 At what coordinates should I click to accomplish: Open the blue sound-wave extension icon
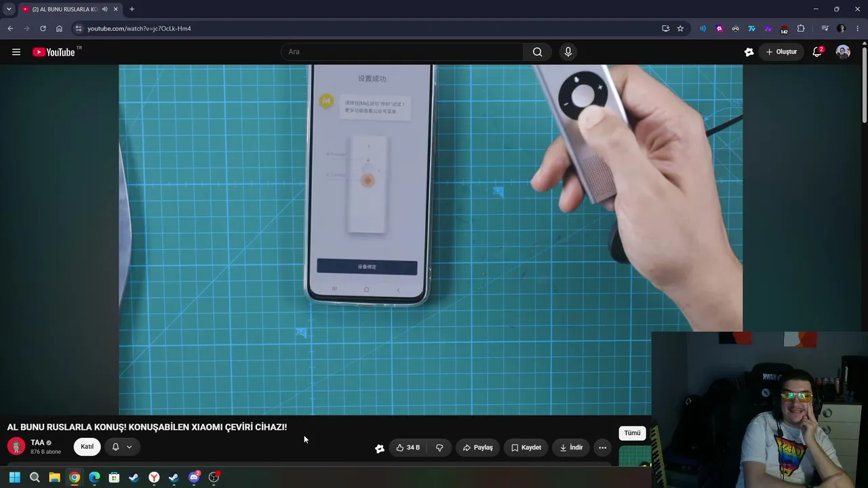(x=703, y=28)
